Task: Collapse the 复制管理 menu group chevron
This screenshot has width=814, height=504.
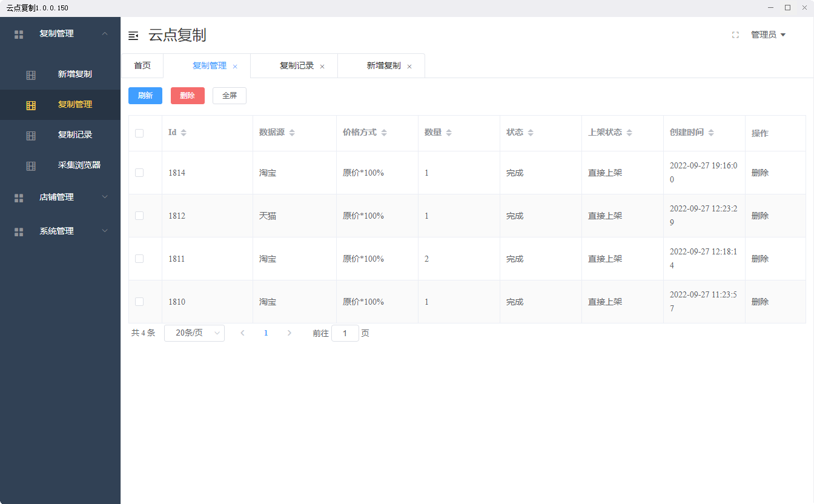Action: click(104, 34)
